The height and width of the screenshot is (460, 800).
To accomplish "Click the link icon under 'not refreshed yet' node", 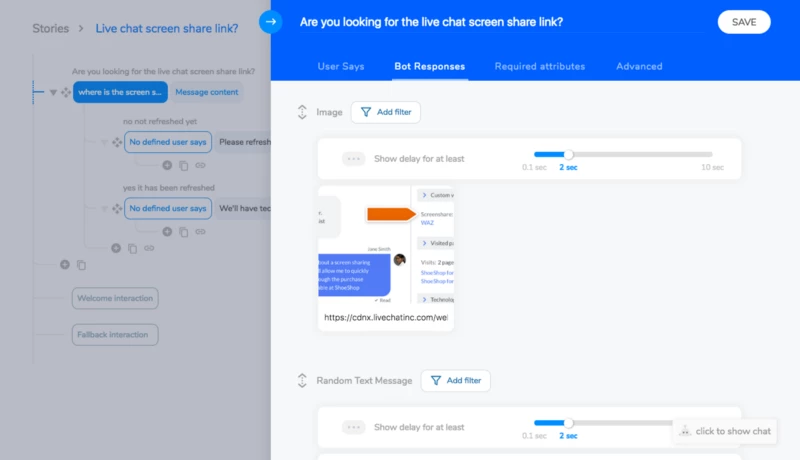I will pos(200,165).
